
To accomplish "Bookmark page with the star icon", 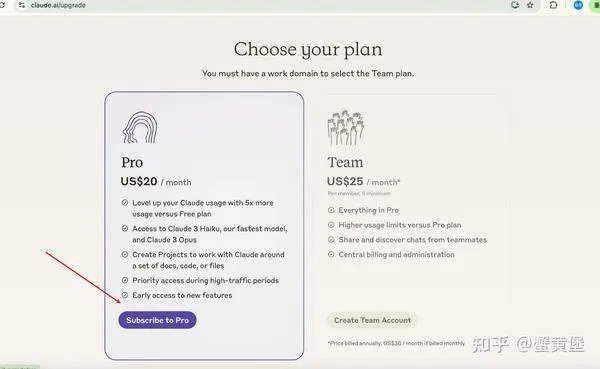I will 530,5.
